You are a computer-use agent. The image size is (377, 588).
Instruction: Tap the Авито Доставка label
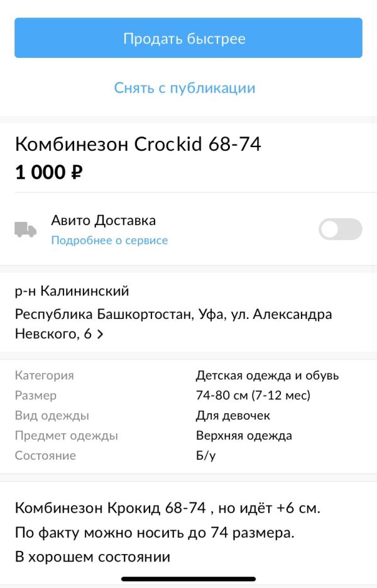(104, 220)
